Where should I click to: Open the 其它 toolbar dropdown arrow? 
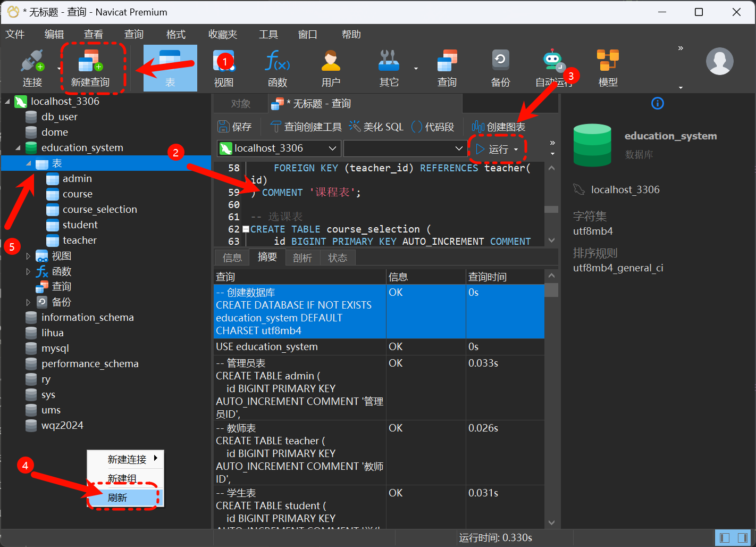tap(416, 69)
